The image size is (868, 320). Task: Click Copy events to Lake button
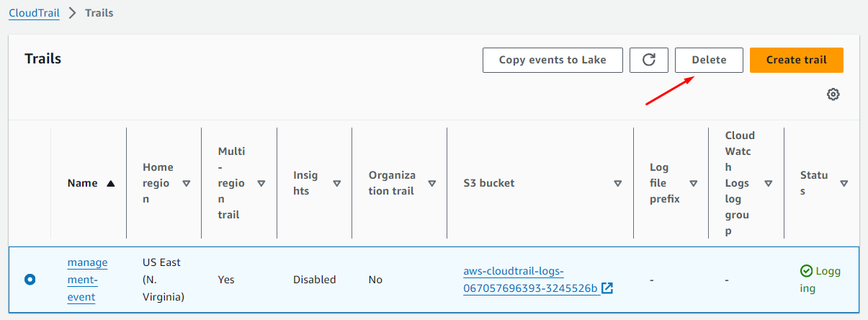(x=552, y=60)
